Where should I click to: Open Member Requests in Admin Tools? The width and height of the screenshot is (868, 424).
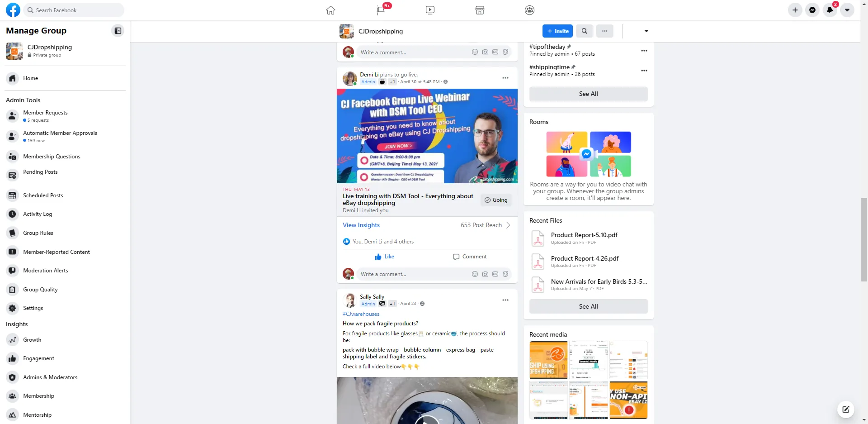pos(45,113)
